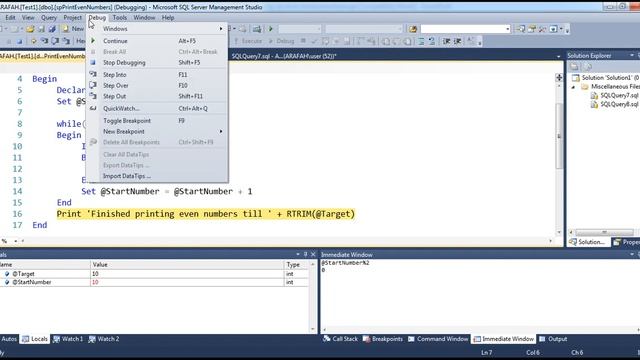Switch to the Autos tab

(x=9, y=339)
